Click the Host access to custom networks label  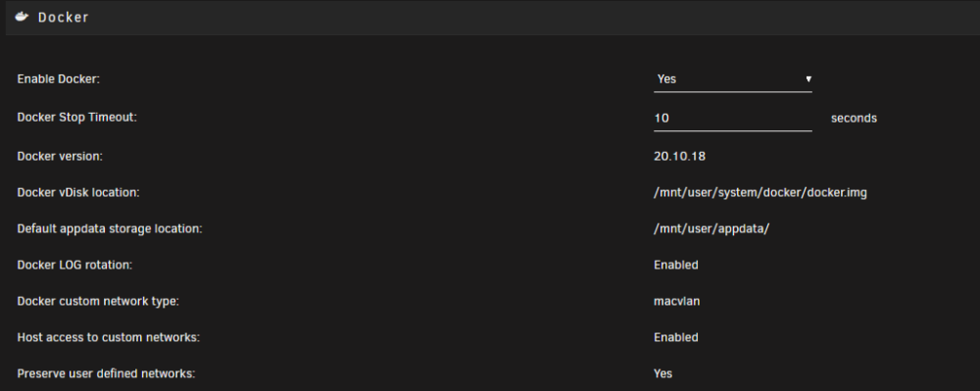(108, 337)
